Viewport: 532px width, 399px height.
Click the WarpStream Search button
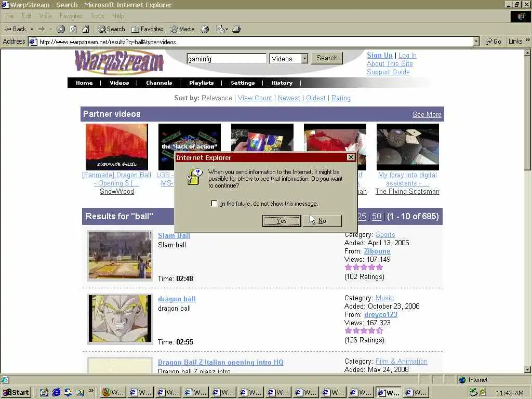point(327,58)
